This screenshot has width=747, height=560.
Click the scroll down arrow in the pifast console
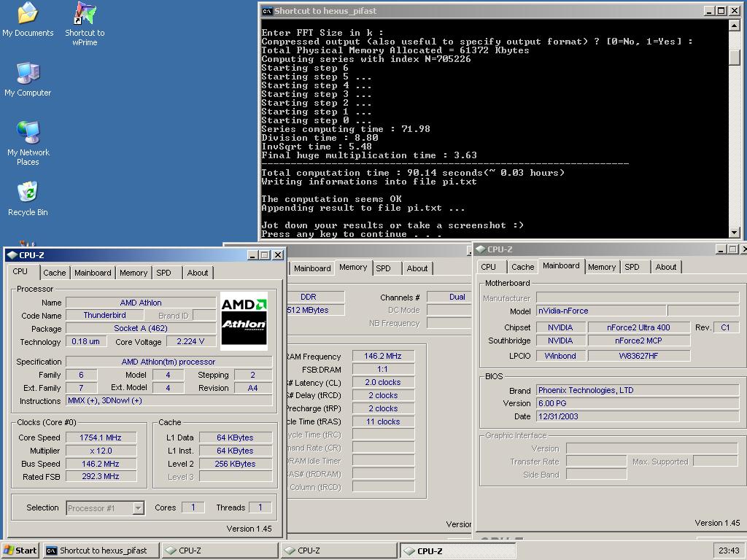click(x=735, y=233)
